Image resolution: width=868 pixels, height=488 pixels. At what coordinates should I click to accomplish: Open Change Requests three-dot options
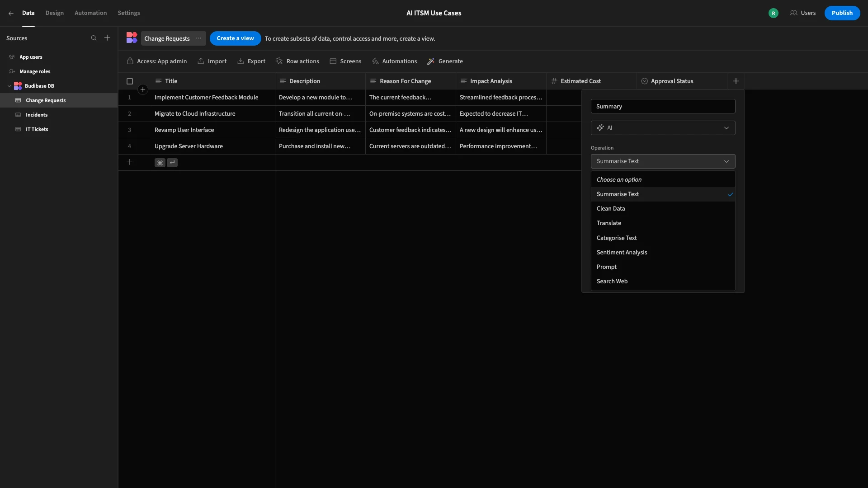pos(198,38)
